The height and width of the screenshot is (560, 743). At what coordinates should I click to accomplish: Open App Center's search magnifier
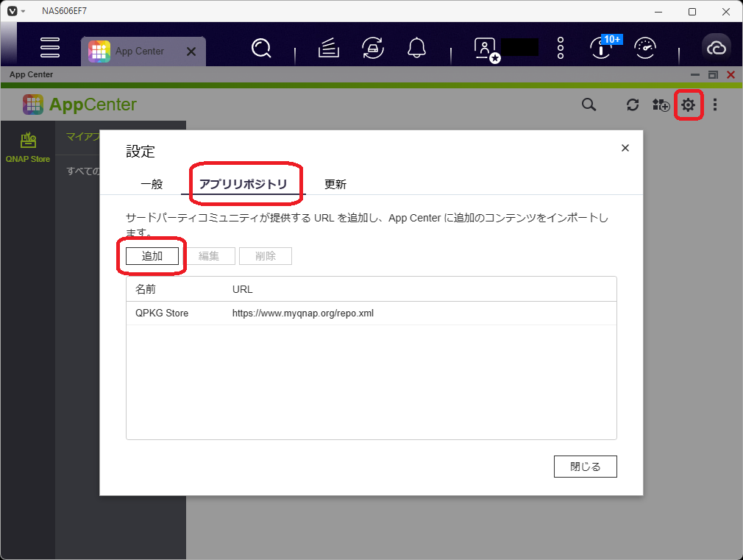coord(589,104)
